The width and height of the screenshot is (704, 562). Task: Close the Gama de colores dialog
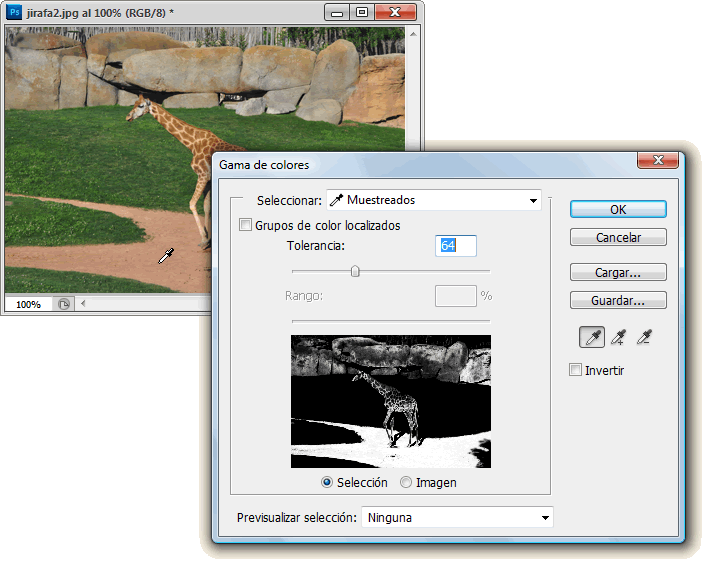tap(658, 162)
